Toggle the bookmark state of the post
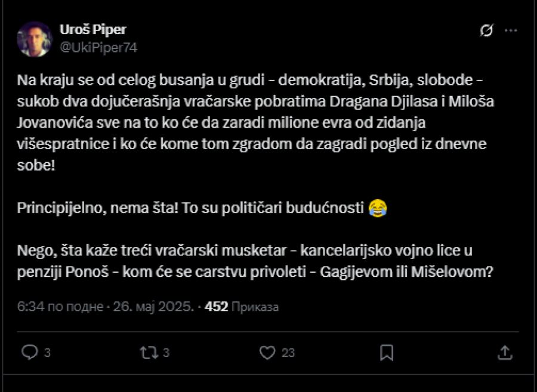 tap(387, 353)
